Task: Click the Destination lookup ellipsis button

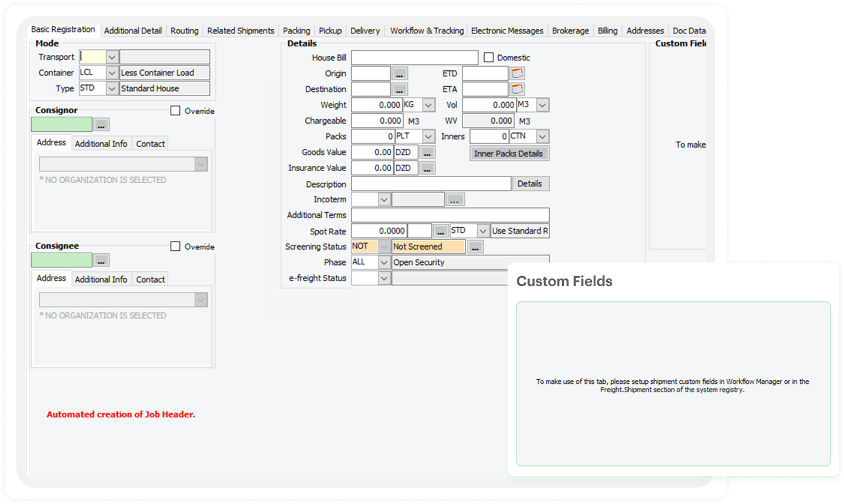Action: [400, 90]
